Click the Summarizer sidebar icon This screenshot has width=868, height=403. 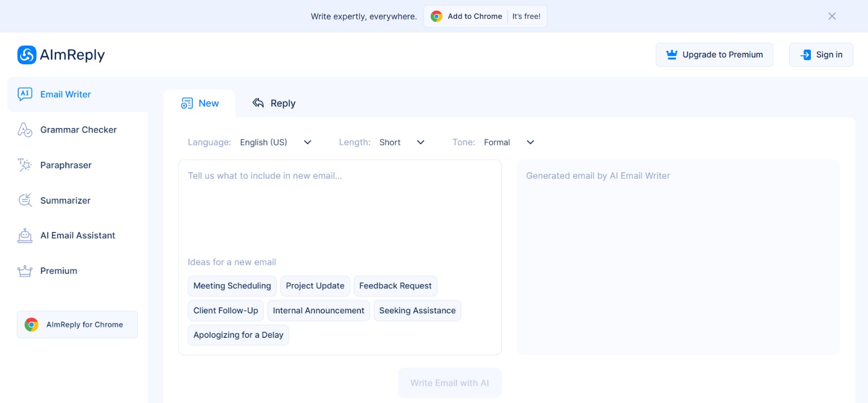pos(25,200)
